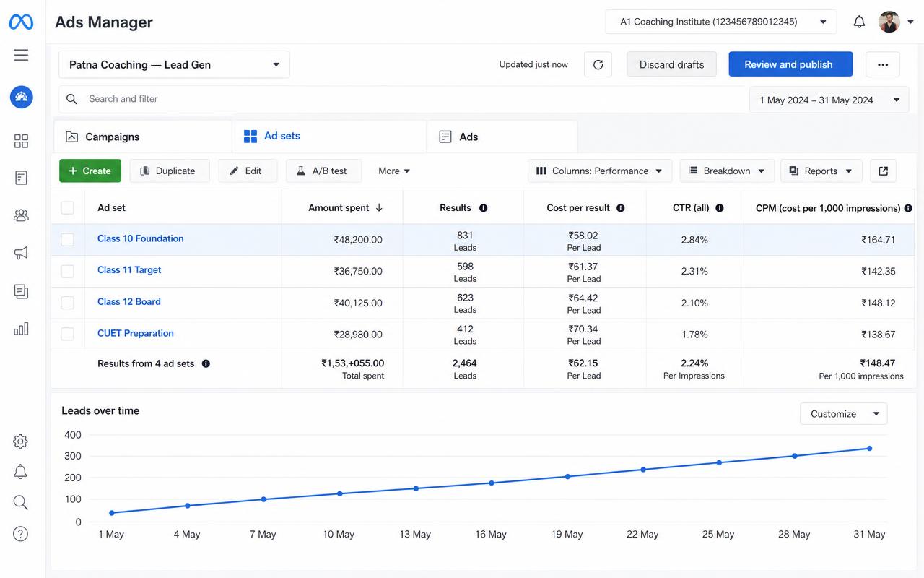The image size is (924, 578).
Task: Toggle the select-all ad sets checkbox
Action: click(67, 208)
